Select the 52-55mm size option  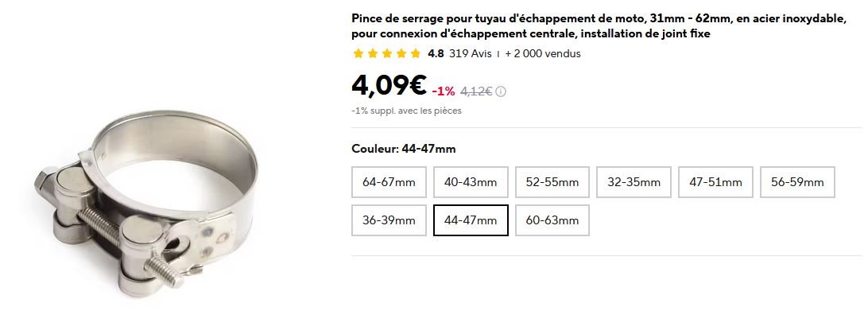point(552,182)
